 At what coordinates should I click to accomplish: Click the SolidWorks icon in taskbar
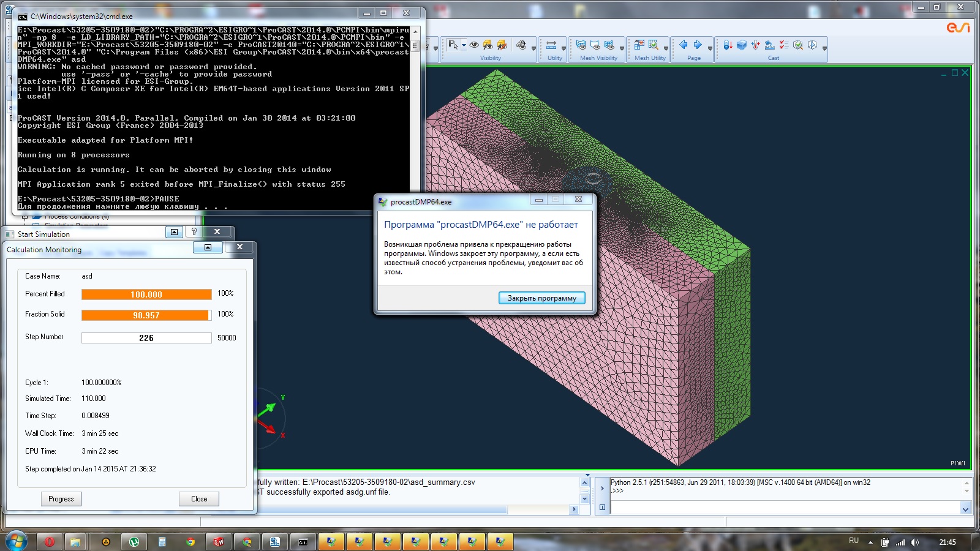tap(219, 542)
